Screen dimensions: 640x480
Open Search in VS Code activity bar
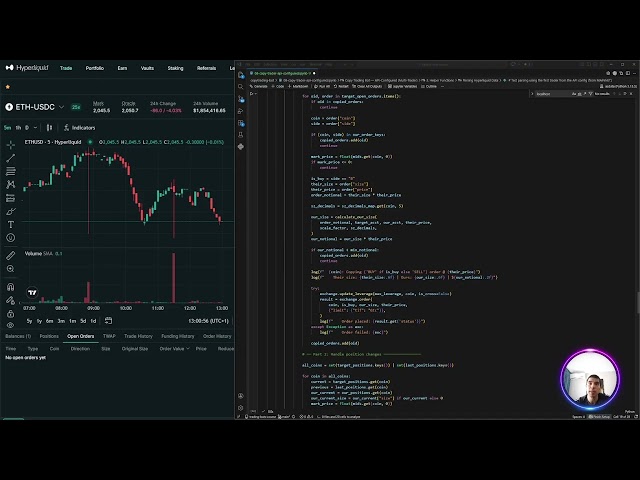pyautogui.click(x=241, y=87)
